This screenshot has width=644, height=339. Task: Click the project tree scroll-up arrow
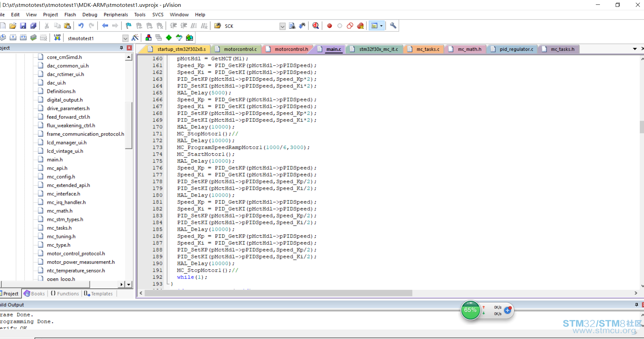[x=129, y=57]
